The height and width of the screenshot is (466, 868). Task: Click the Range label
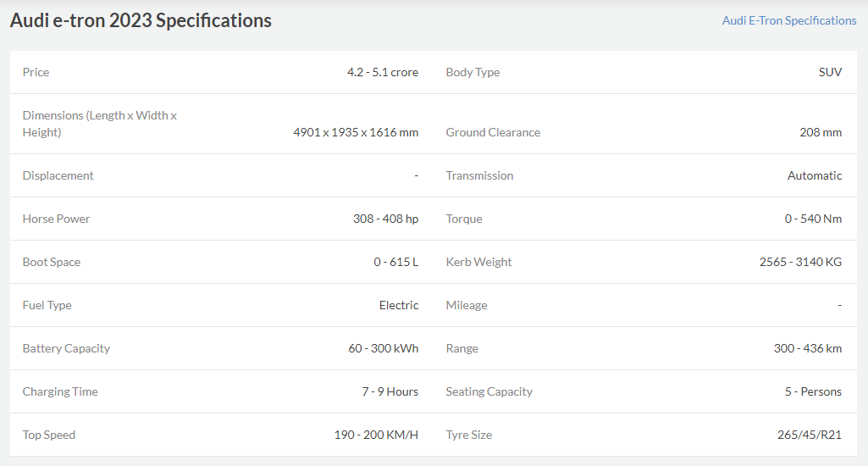(x=462, y=348)
